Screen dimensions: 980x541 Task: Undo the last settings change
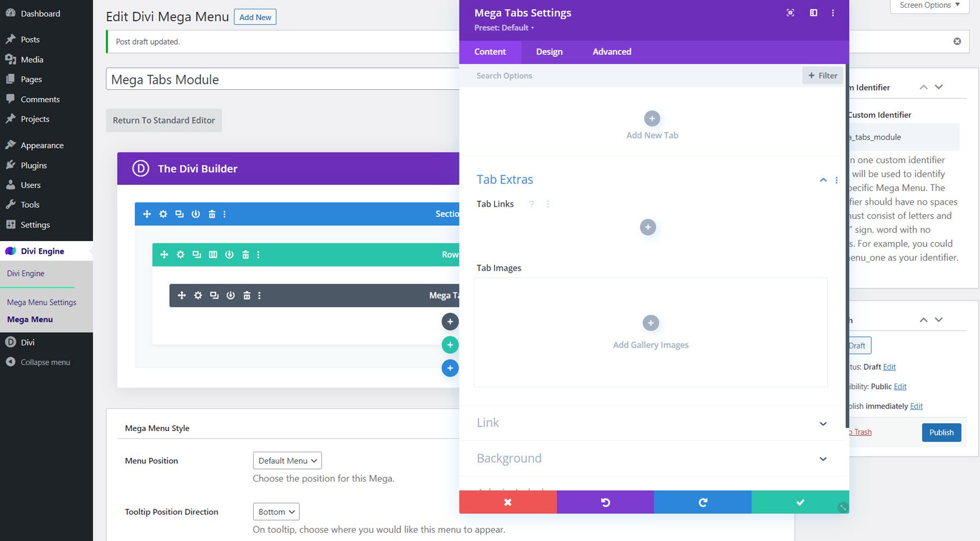pyautogui.click(x=605, y=502)
